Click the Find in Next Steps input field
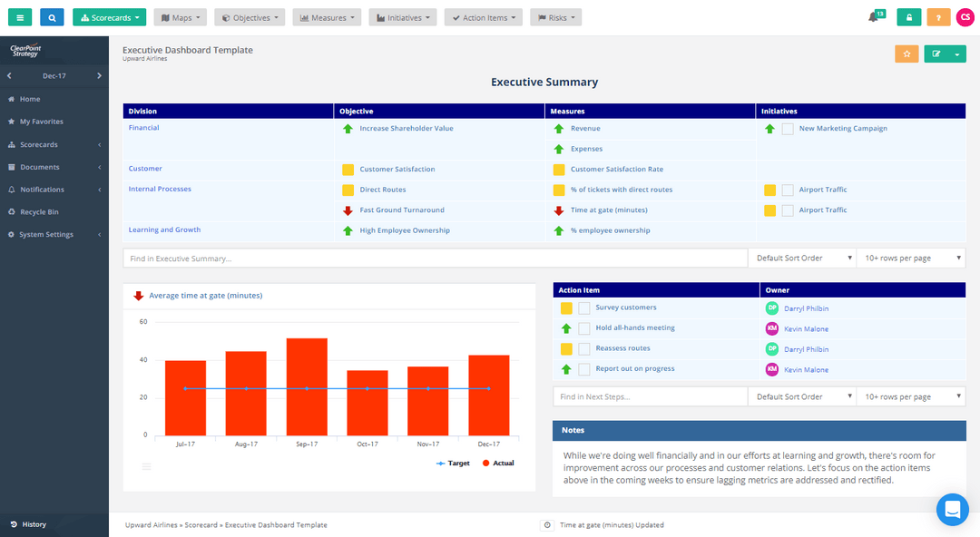This screenshot has height=537, width=980. coord(651,395)
